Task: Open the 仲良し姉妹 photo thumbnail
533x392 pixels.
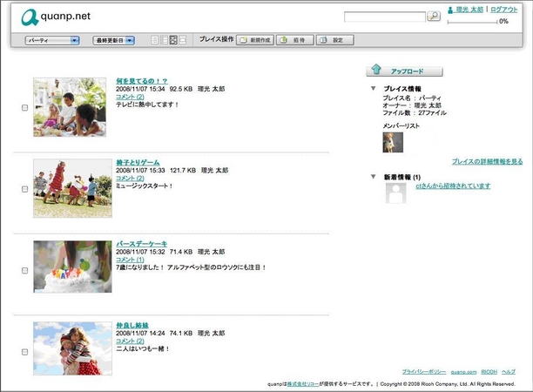Action: click(72, 348)
